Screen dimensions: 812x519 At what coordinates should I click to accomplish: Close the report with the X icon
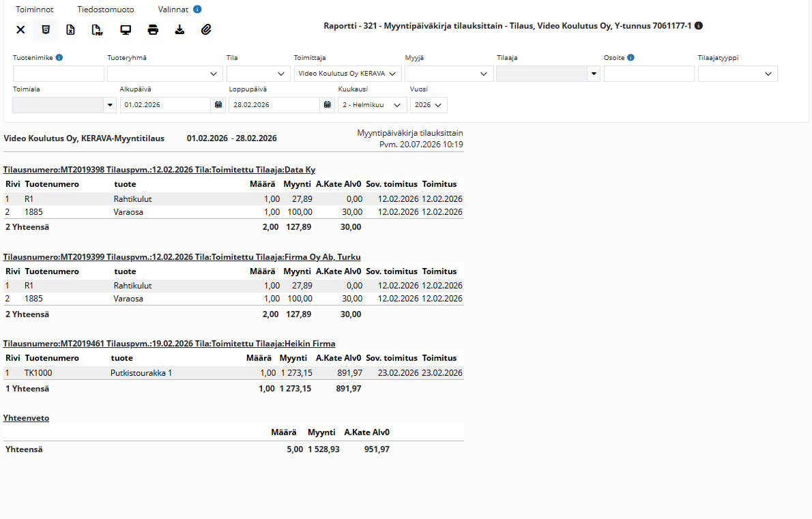point(20,30)
